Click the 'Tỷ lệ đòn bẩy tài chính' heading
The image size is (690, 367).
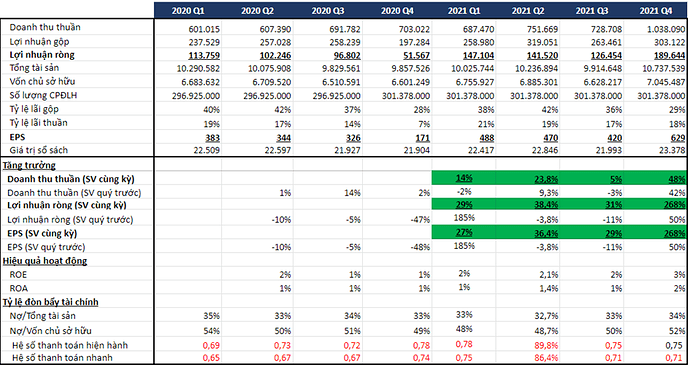pyautogui.click(x=50, y=302)
